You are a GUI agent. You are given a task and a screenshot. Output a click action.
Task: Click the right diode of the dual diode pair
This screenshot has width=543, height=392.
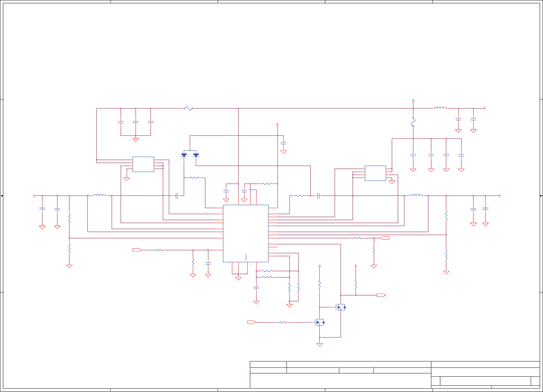click(x=196, y=155)
